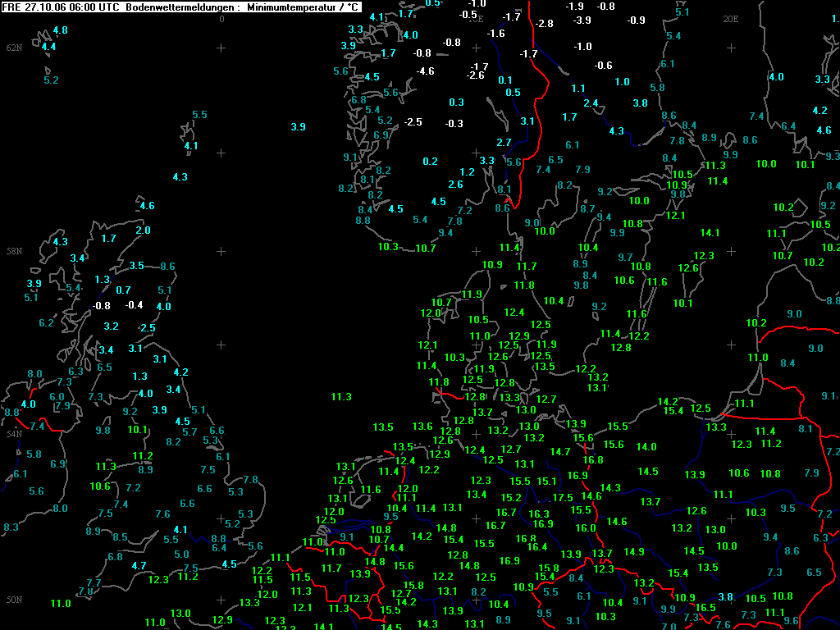The image size is (840, 630).
Task: Click the '14.7' station reading
Action: tap(559, 452)
